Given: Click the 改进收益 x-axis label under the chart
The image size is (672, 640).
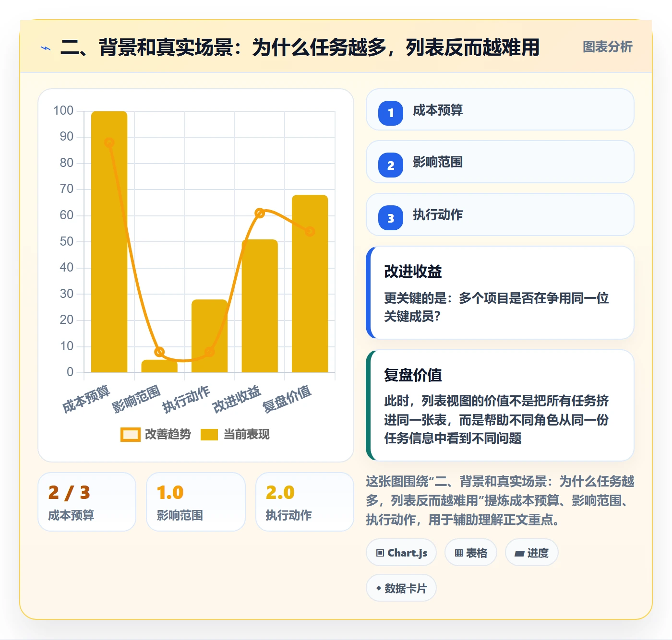Looking at the screenshot, I should [237, 399].
